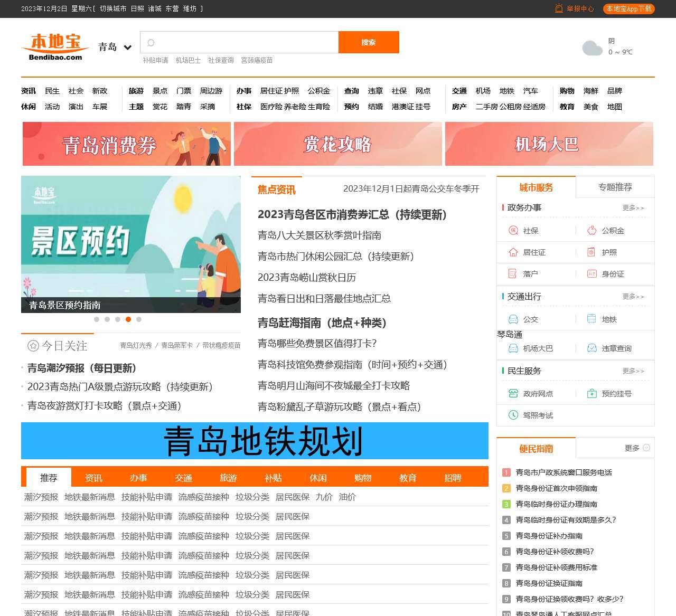Open the 落户 service icon
Viewport: 676px width, 616px height.
tap(513, 274)
